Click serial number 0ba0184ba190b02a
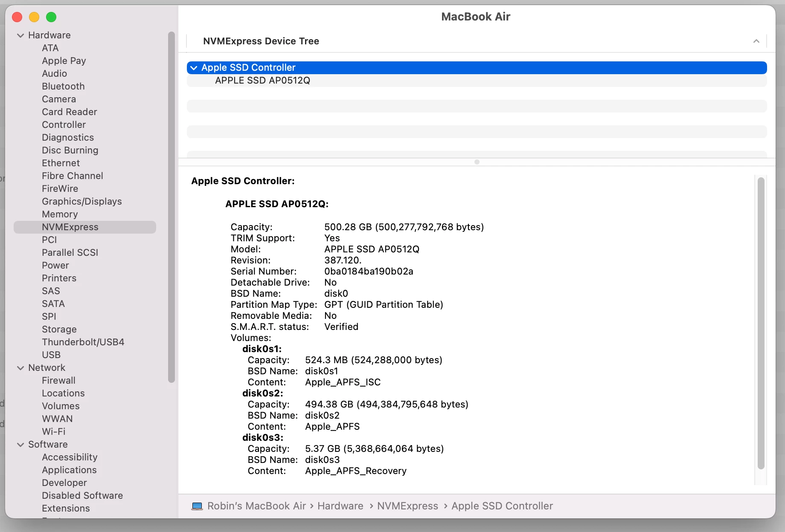 [x=369, y=272]
